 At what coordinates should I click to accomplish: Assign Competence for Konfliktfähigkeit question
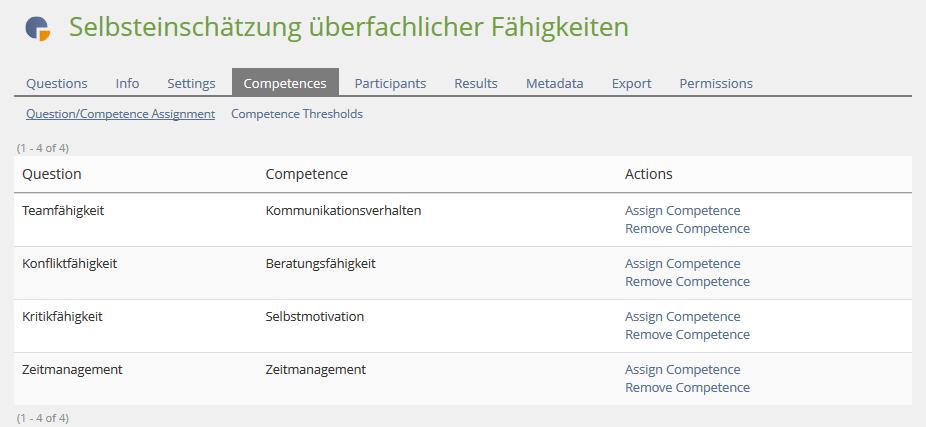tap(683, 264)
